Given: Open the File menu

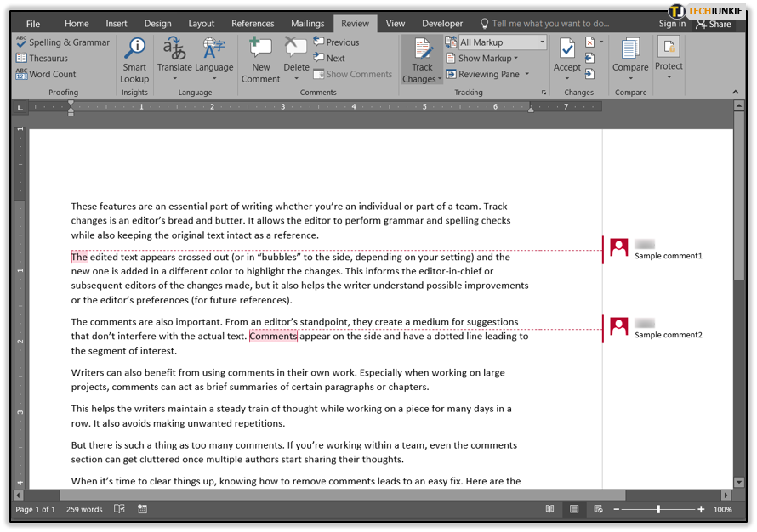Looking at the screenshot, I should coord(33,24).
